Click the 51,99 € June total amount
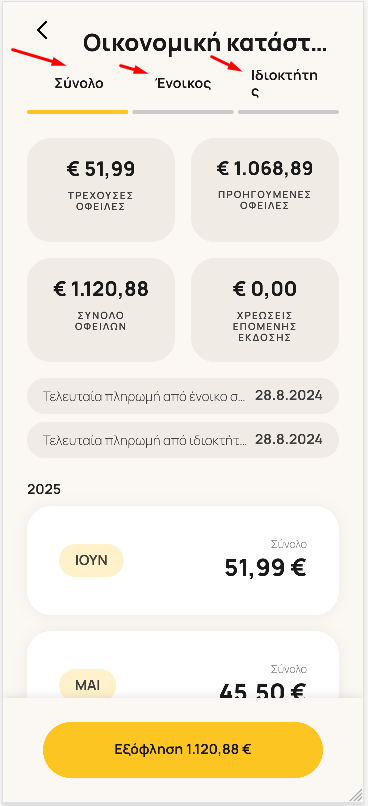368x806 pixels. (265, 567)
